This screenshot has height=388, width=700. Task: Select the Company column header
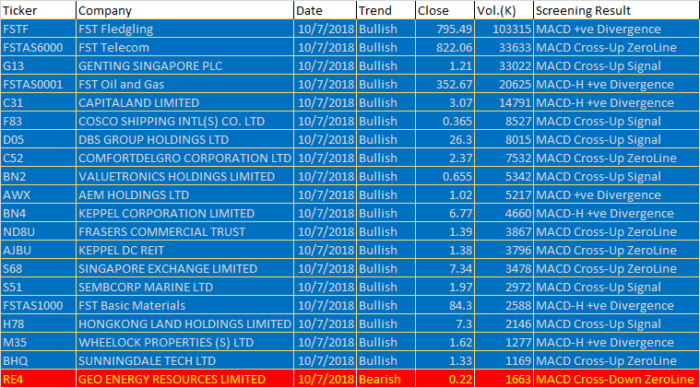[185, 10]
